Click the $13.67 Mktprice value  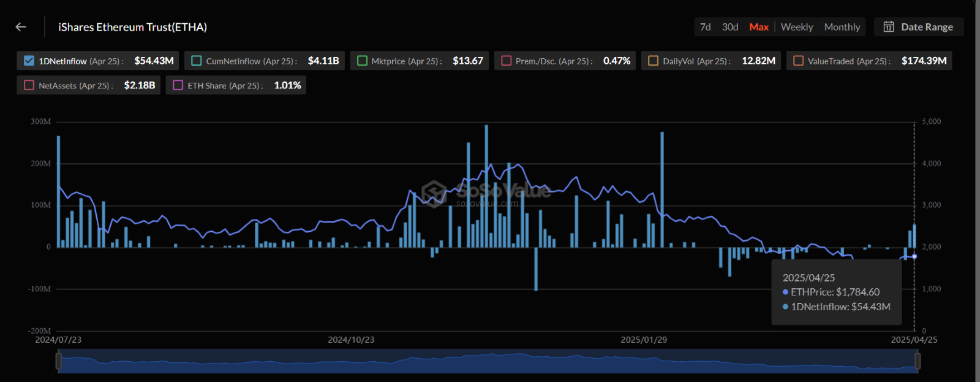(x=468, y=61)
